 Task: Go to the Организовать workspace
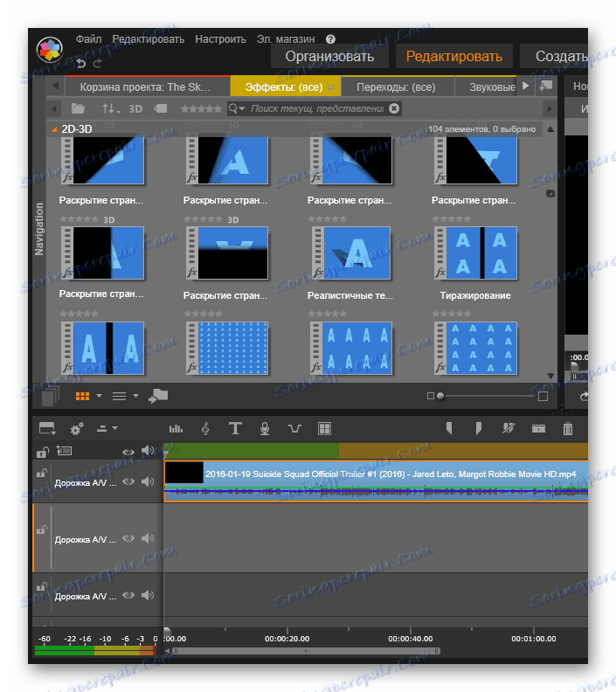(329, 56)
